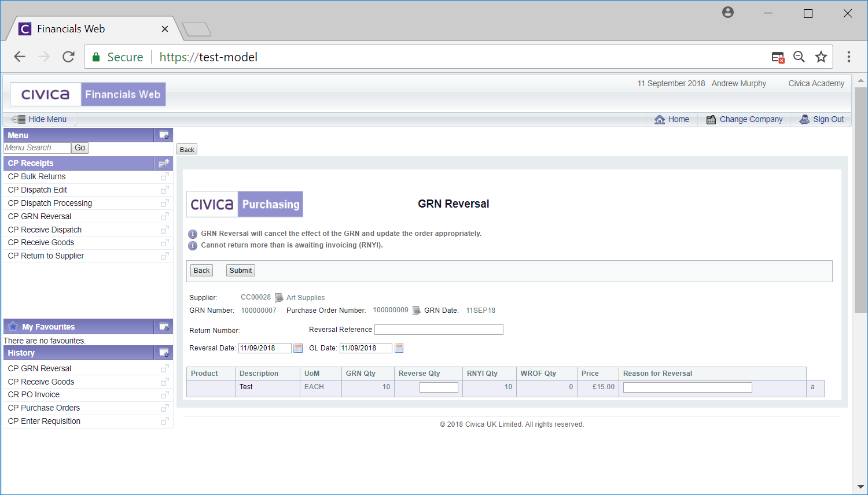The image size is (868, 495).
Task: Open the Chrome three-dot menu
Action: point(849,57)
